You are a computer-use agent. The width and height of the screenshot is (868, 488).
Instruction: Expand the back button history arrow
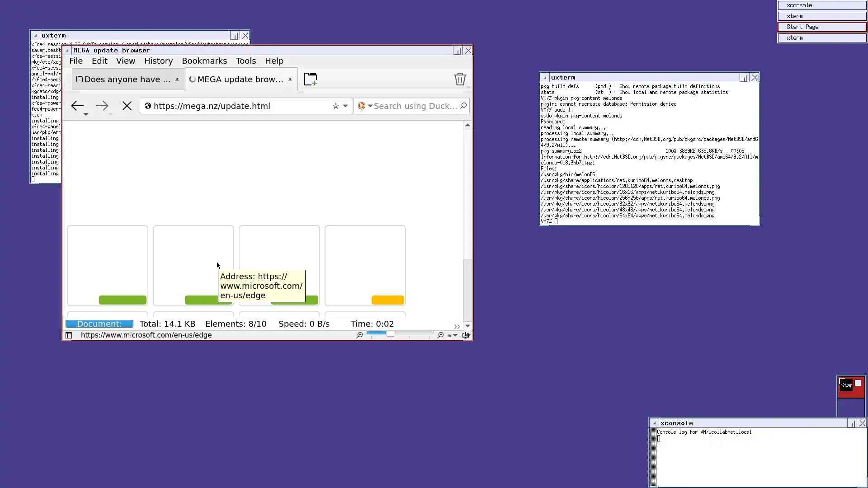click(x=86, y=114)
